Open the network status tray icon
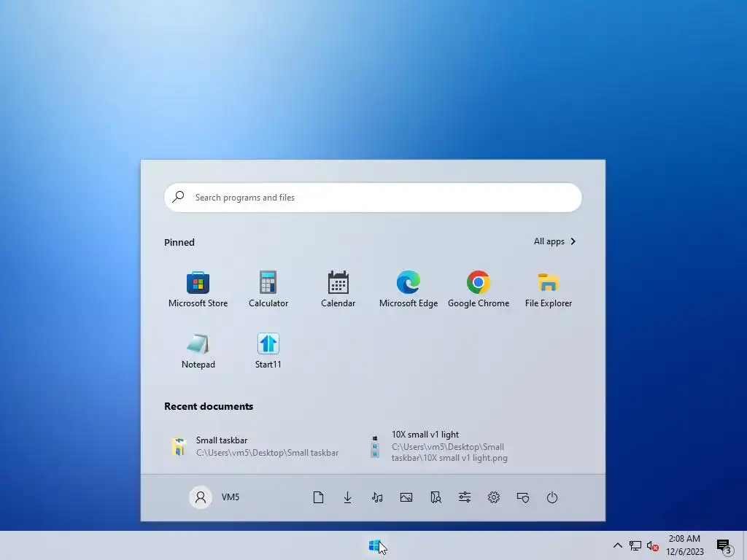The height and width of the screenshot is (560, 747). [635, 545]
